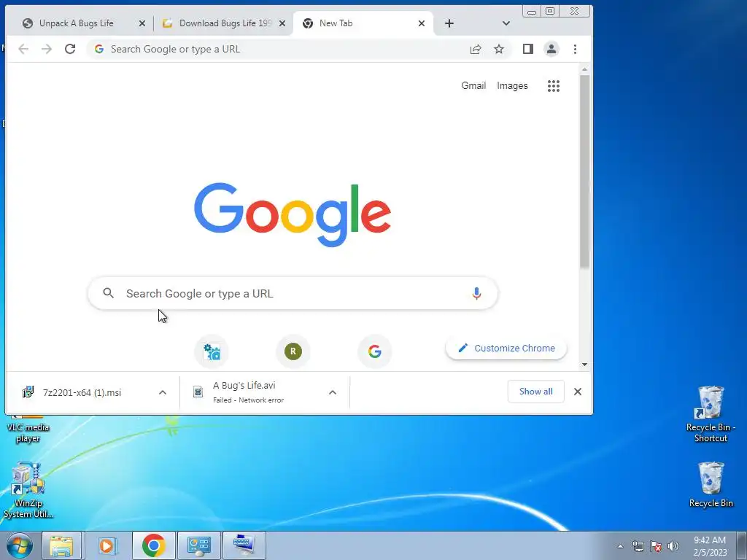747x560 pixels.
Task: Click the Google search box
Action: coord(293,293)
